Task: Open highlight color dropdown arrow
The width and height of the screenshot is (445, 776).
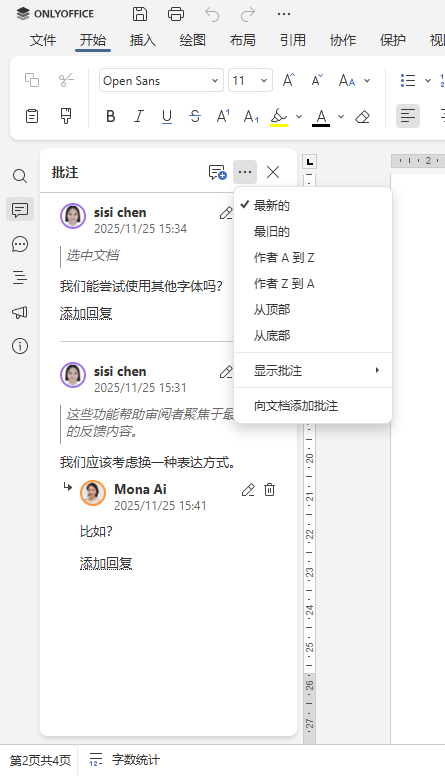Action: point(299,117)
